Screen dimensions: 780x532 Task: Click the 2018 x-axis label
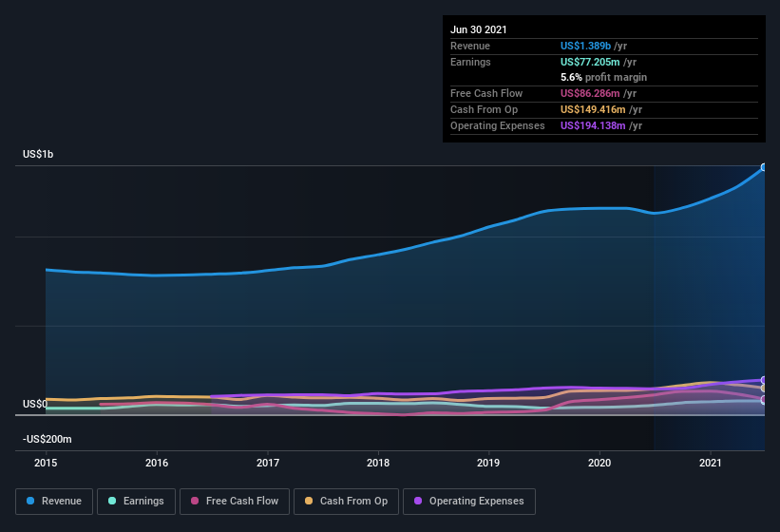378,463
